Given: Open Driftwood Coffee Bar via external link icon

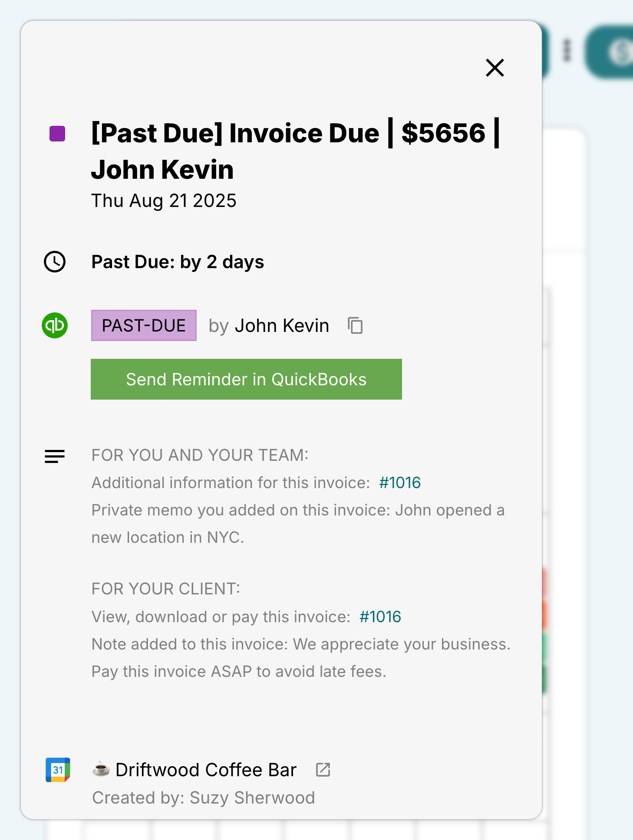Looking at the screenshot, I should 323,768.
